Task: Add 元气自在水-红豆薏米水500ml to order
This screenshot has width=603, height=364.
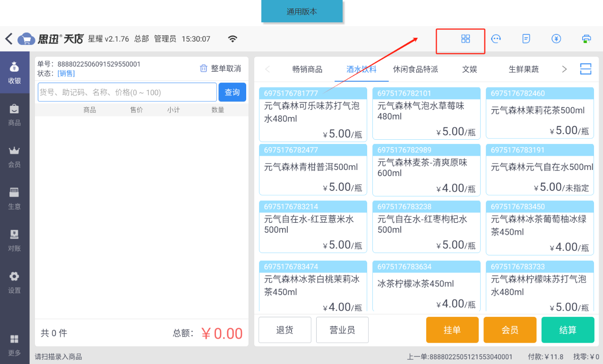Action: click(x=313, y=227)
